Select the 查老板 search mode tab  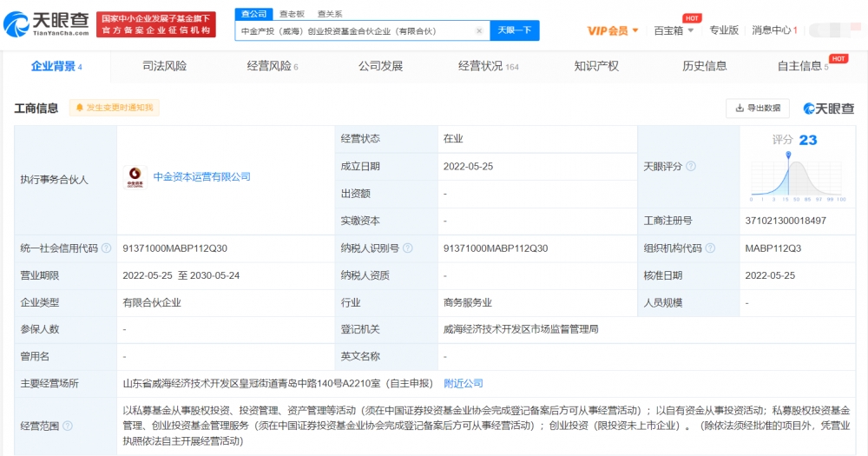pos(292,14)
